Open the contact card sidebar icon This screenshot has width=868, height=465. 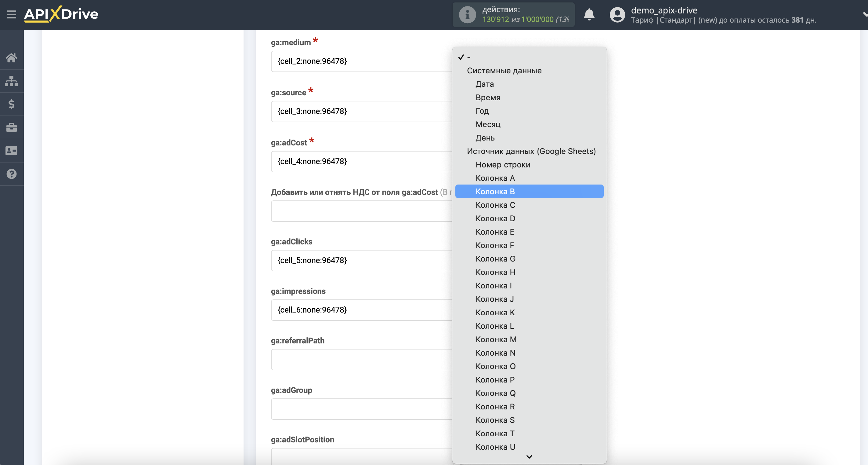tap(12, 151)
